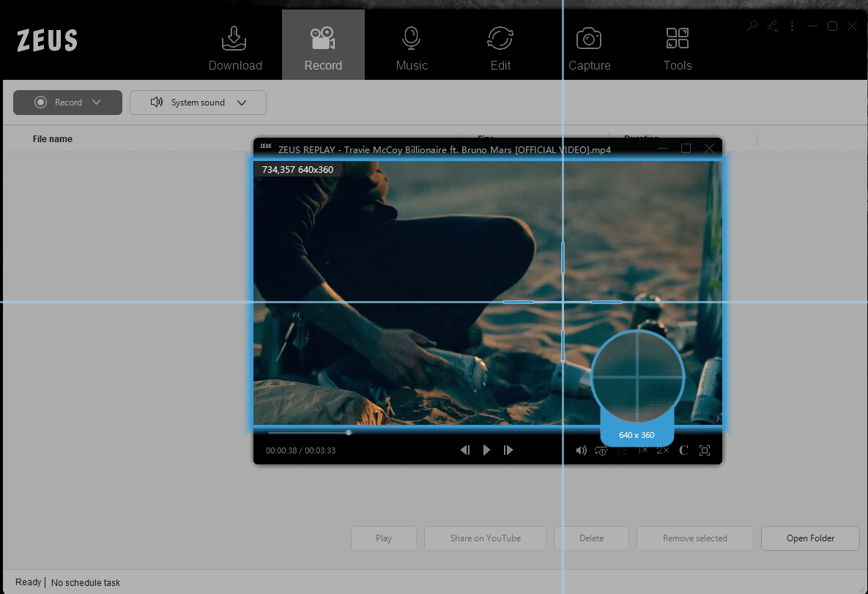Click the ZEUS logo
This screenshot has height=594, width=868.
coord(47,40)
